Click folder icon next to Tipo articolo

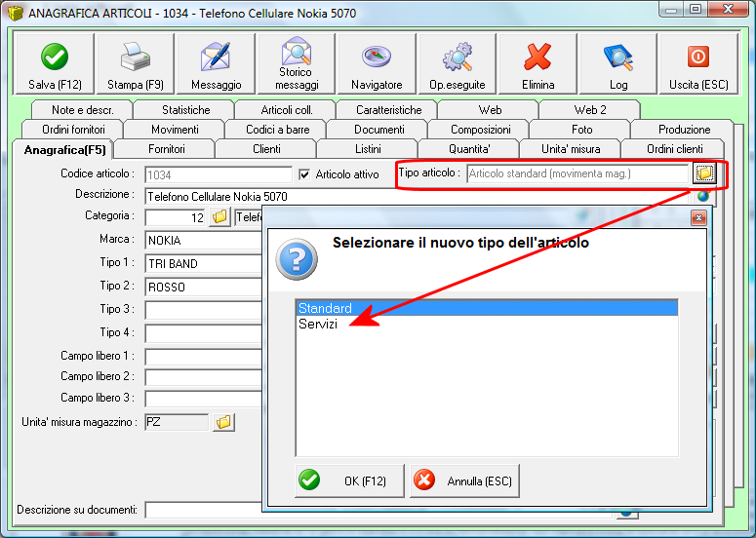[x=704, y=173]
